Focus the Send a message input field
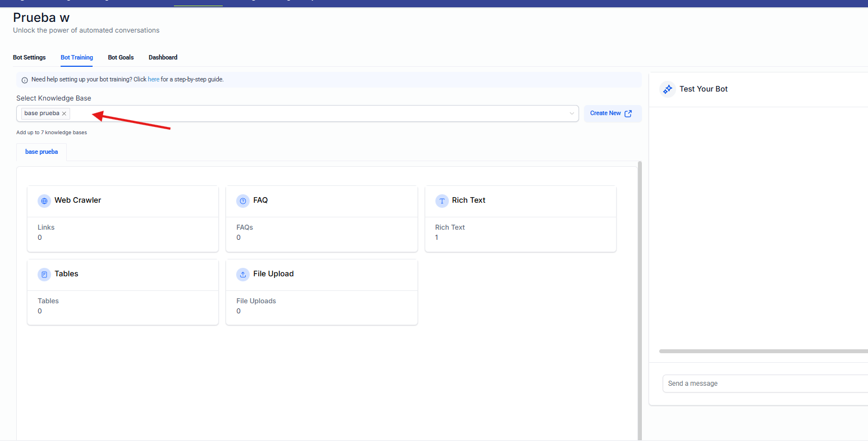The width and height of the screenshot is (868, 447). pyautogui.click(x=763, y=384)
